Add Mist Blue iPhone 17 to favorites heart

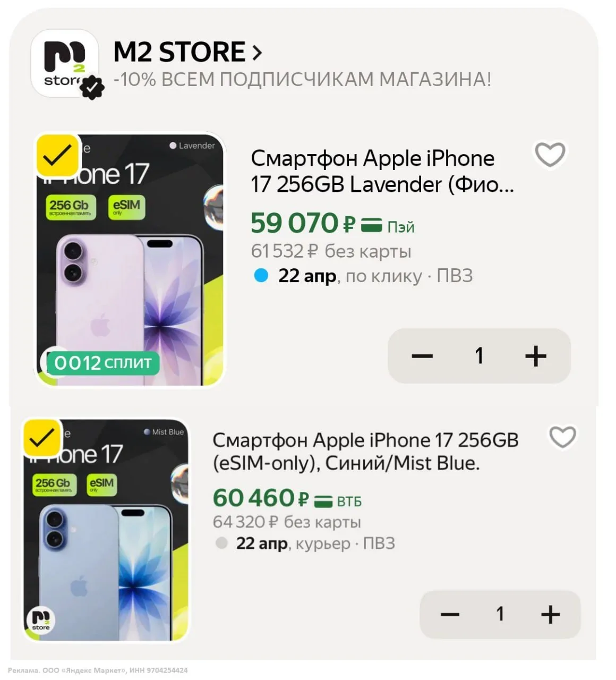(562, 437)
